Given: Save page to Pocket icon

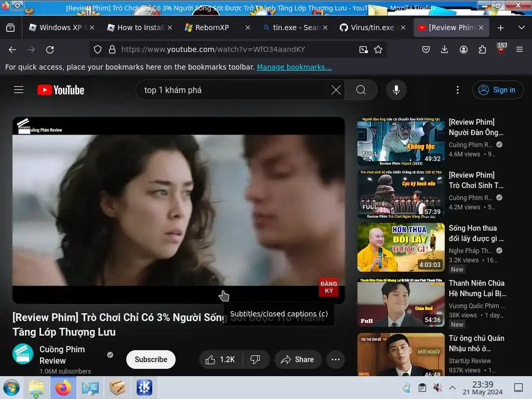Looking at the screenshot, I should point(426,49).
